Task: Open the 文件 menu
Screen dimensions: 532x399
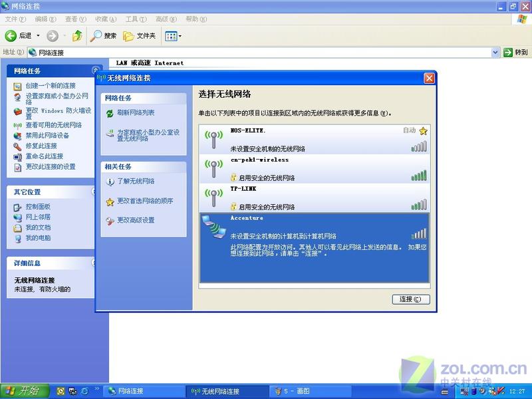Action: point(15,19)
